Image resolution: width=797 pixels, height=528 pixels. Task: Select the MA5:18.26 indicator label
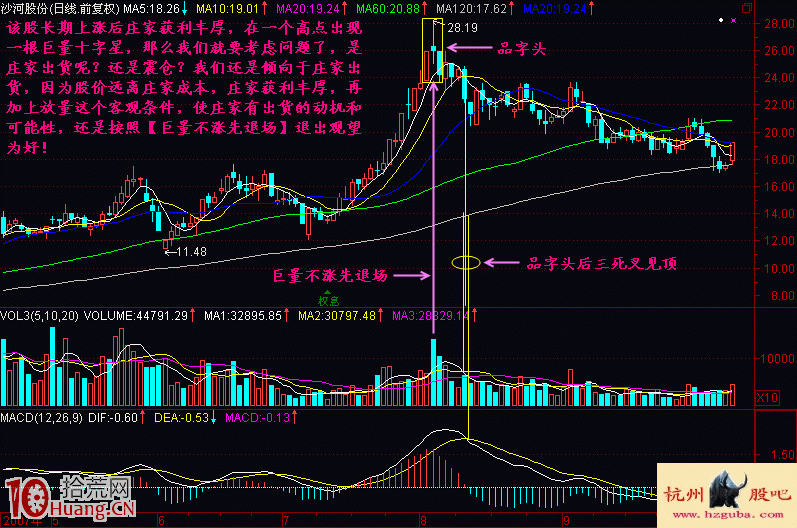tap(151, 9)
